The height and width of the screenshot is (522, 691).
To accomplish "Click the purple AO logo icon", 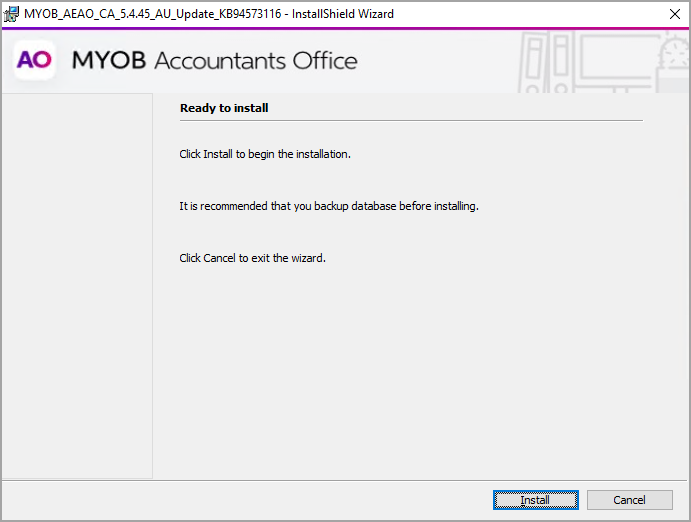I will (x=34, y=60).
